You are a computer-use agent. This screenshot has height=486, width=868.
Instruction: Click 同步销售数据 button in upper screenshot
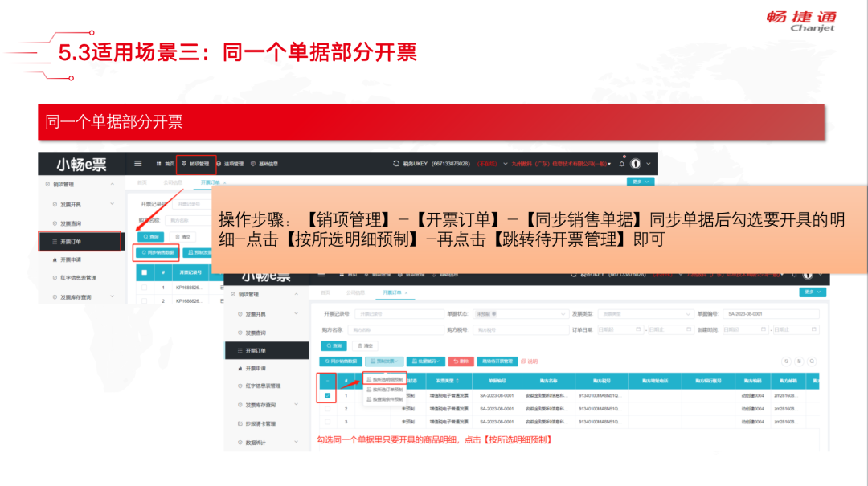tap(158, 253)
